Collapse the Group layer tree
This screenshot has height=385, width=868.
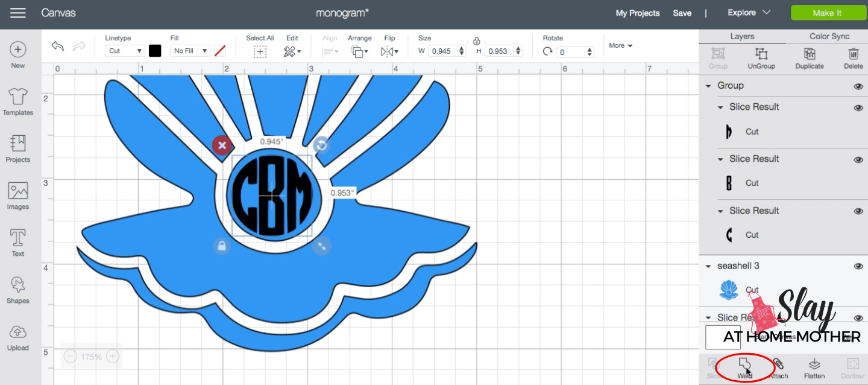click(x=709, y=86)
